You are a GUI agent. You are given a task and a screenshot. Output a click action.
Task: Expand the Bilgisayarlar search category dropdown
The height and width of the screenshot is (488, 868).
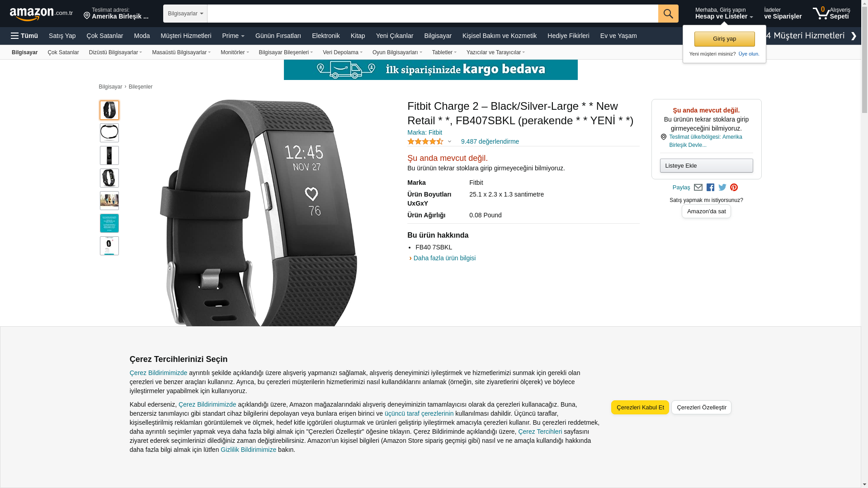(x=185, y=14)
